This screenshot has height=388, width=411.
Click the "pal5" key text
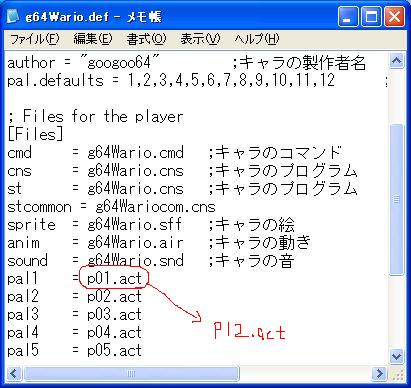point(23,351)
